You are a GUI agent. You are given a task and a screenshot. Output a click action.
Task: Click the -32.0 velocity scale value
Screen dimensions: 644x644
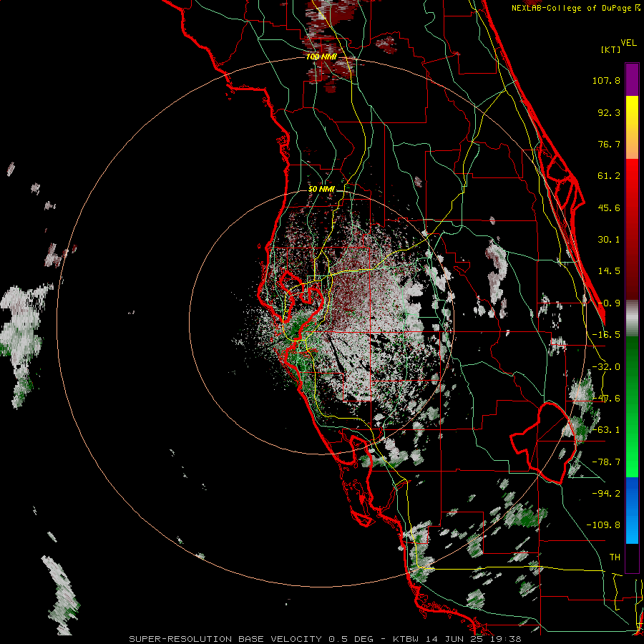[606, 367]
